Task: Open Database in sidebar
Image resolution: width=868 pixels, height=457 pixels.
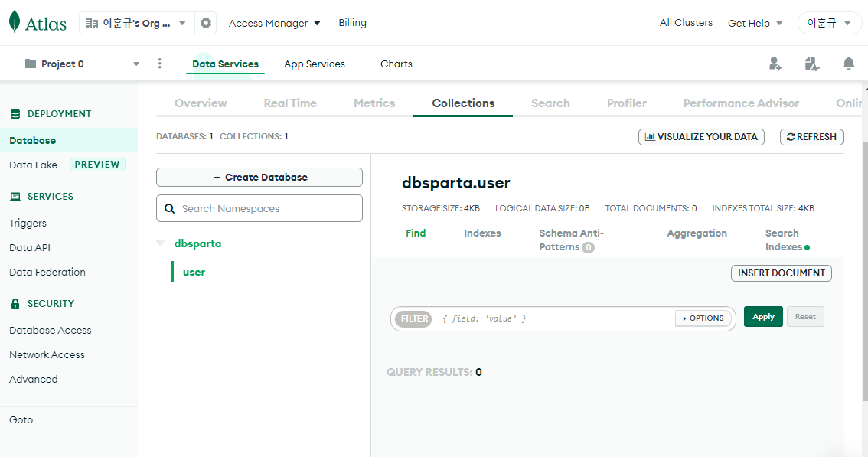Action: point(69,140)
